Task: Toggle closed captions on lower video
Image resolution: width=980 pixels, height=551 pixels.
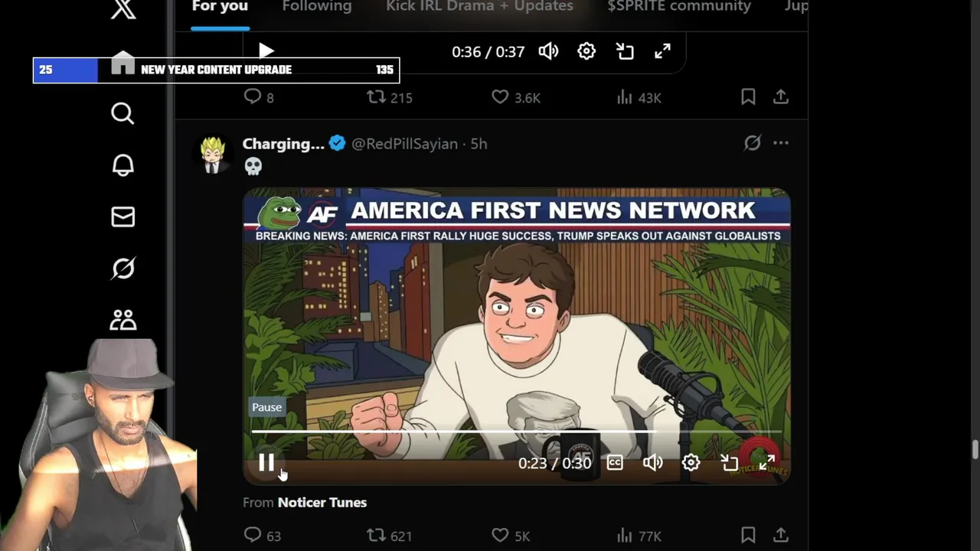Action: pos(614,462)
